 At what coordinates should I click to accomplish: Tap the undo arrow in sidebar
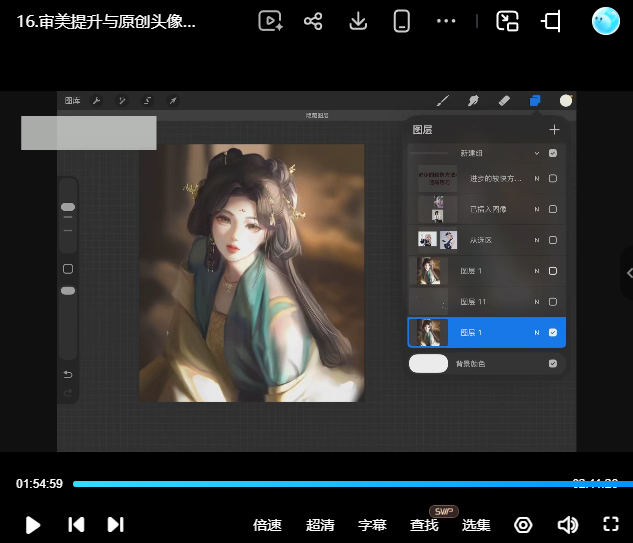coord(68,375)
